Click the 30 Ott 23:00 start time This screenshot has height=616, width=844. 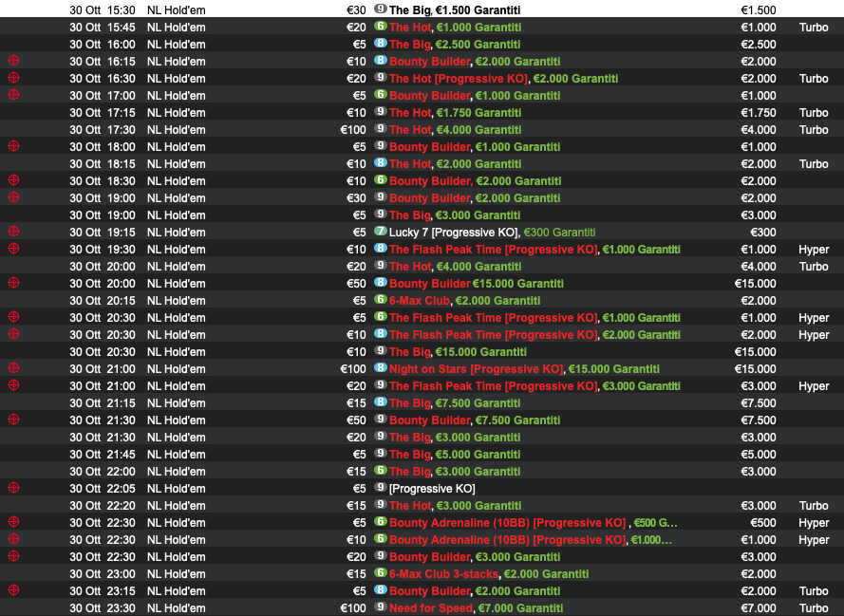click(x=103, y=574)
